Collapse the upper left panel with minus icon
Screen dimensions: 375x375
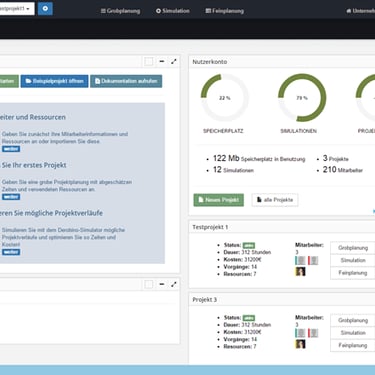[x=162, y=61]
